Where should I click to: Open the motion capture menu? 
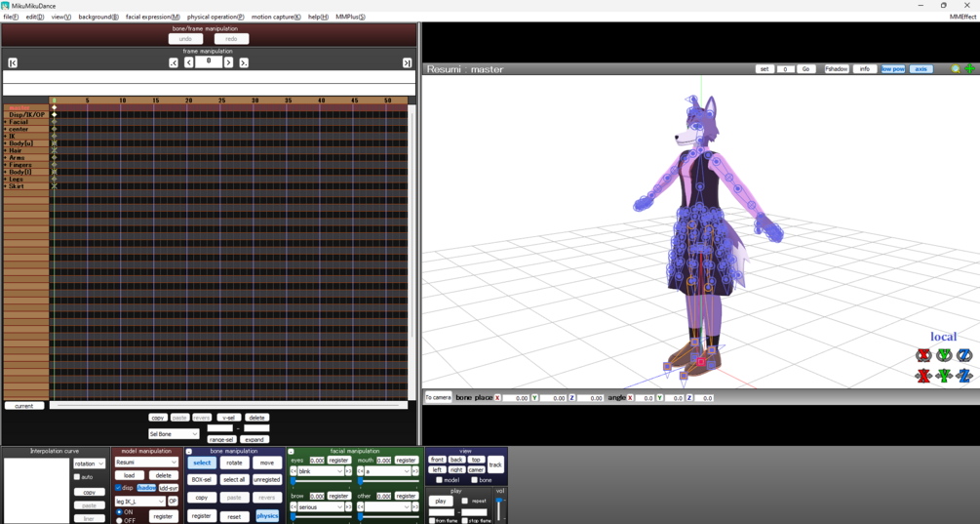pos(276,17)
